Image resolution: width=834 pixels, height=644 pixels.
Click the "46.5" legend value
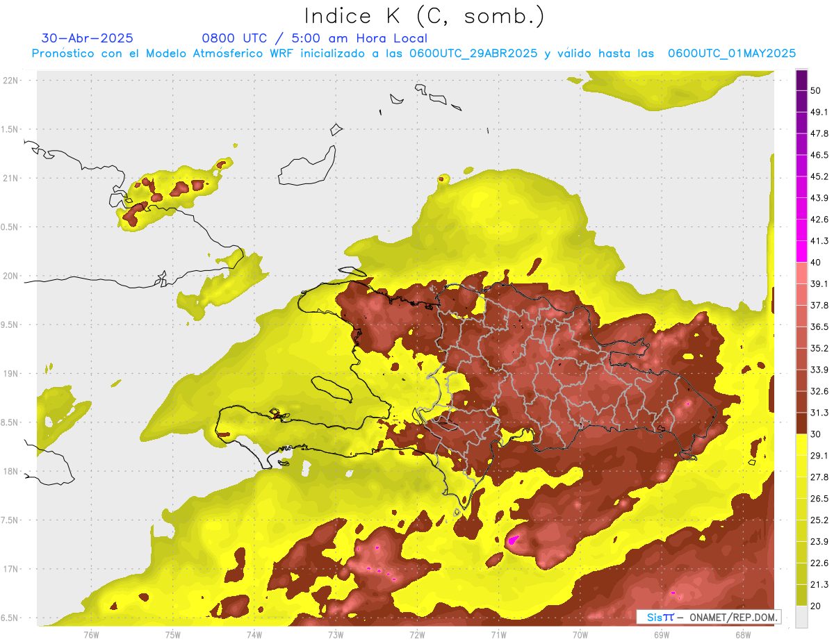coord(819,155)
